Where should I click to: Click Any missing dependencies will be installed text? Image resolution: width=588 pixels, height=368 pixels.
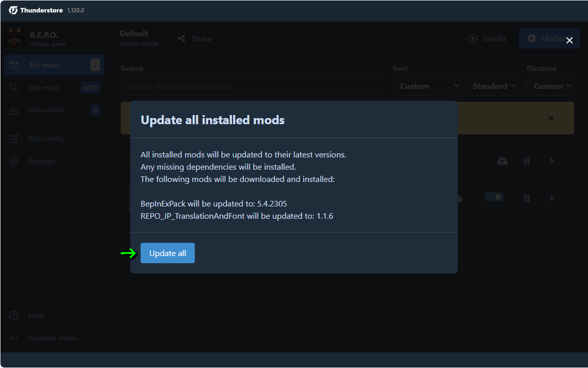(x=218, y=167)
